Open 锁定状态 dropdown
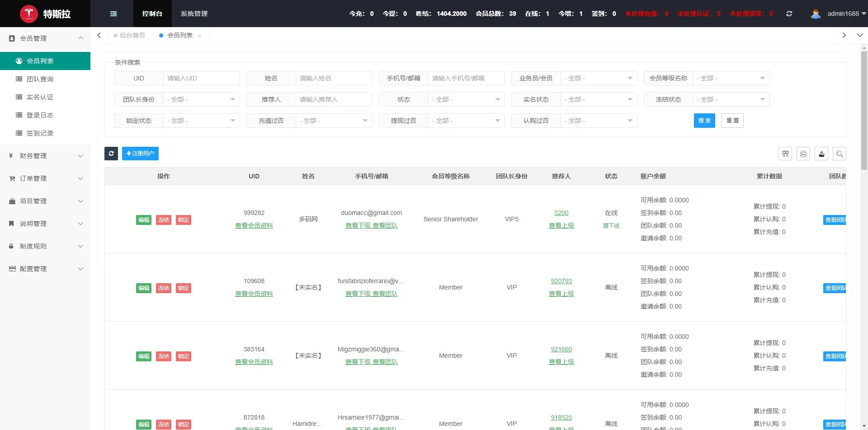This screenshot has height=430, width=868. [201, 121]
